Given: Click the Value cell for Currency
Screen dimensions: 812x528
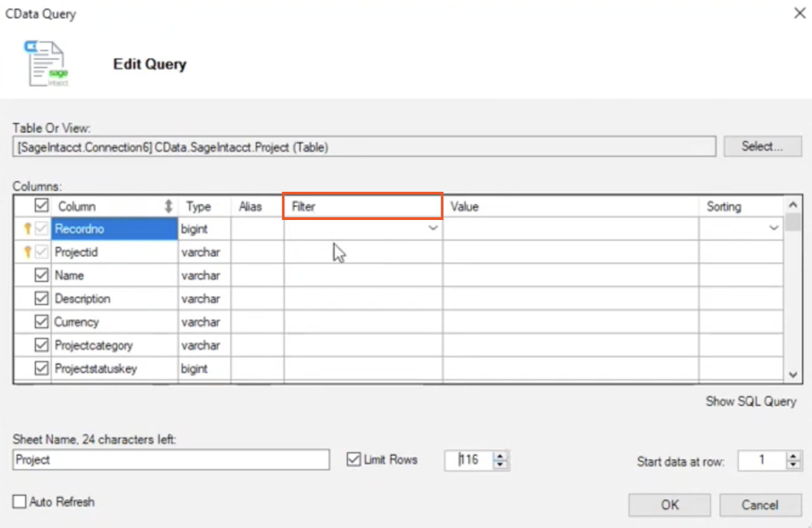Looking at the screenshot, I should (x=570, y=322).
